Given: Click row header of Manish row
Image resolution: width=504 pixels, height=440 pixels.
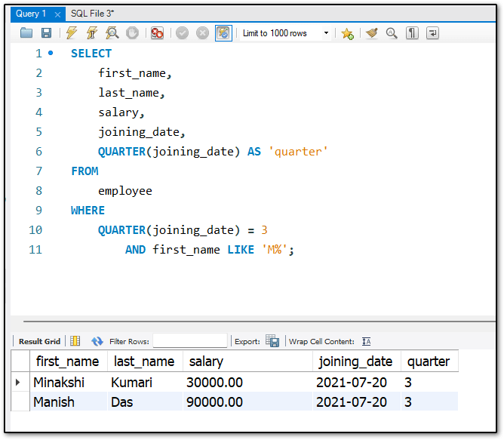Looking at the screenshot, I should pyautogui.click(x=20, y=402).
